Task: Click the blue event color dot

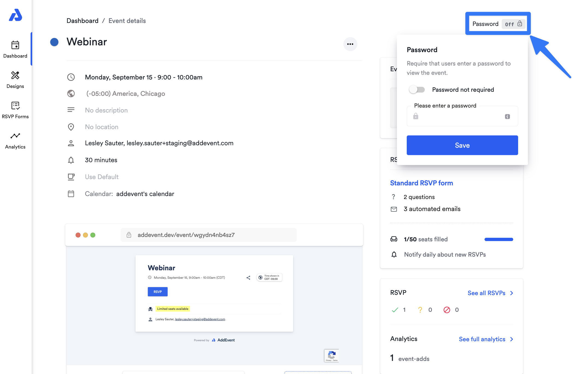Action: (54, 42)
